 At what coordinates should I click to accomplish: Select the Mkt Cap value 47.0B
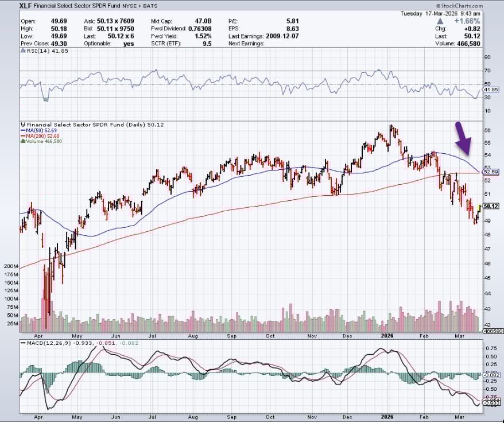203,21
